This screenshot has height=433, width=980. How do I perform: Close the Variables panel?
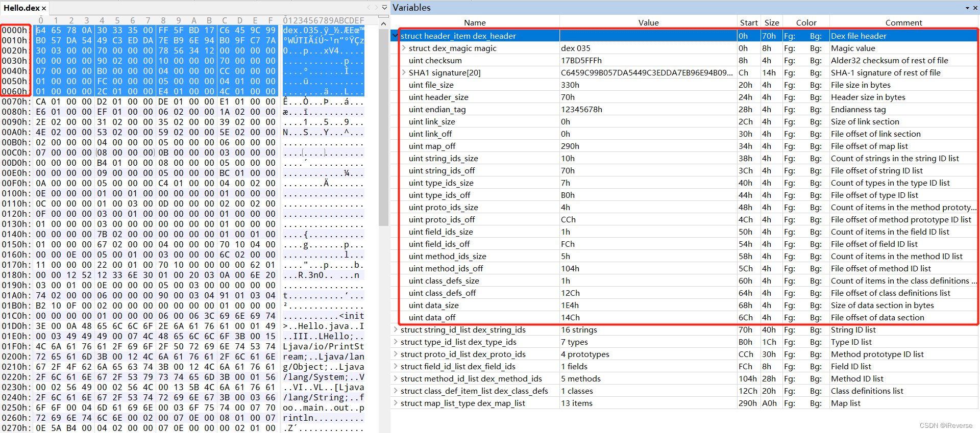[x=974, y=8]
